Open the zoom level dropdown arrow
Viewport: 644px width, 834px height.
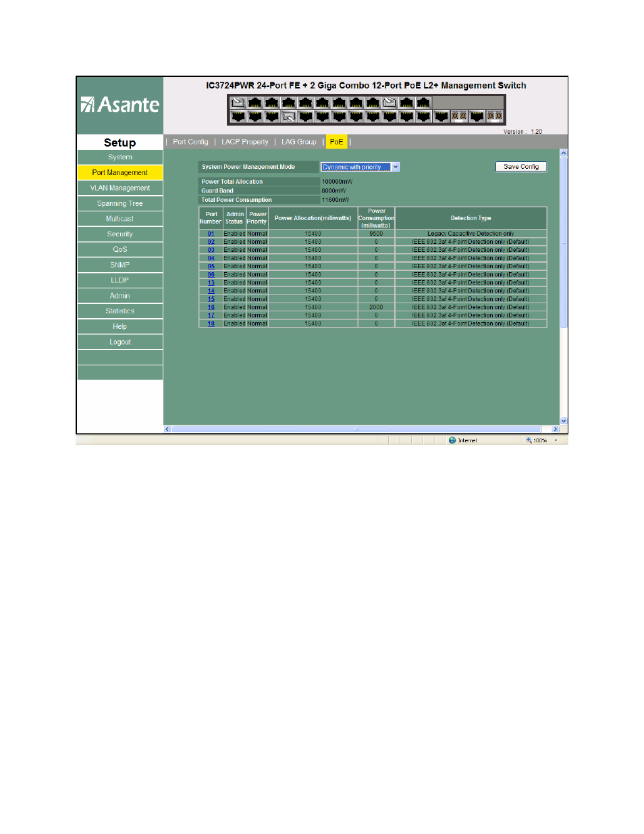[x=556, y=440]
